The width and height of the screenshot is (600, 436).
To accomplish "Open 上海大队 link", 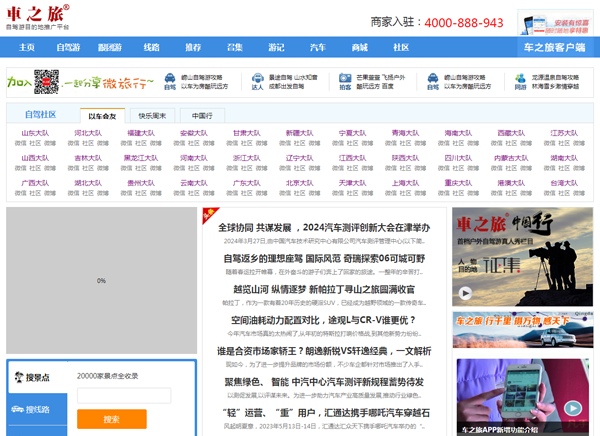I will tap(405, 183).
